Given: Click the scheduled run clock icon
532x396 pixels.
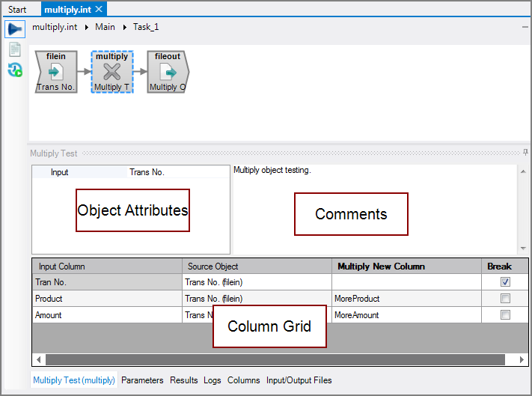Looking at the screenshot, I should tap(15, 70).
